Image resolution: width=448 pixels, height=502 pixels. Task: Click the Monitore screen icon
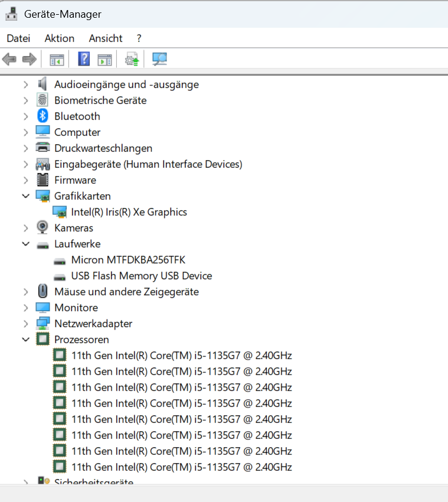pyautogui.click(x=42, y=307)
